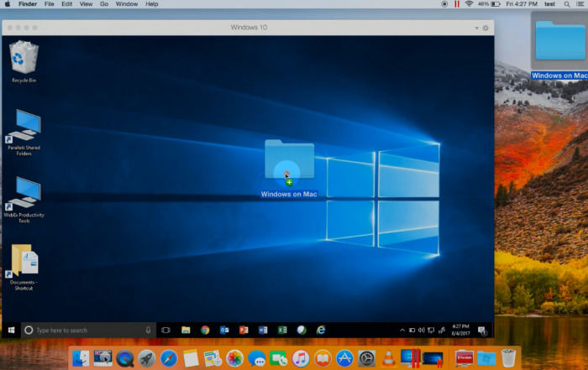The height and width of the screenshot is (370, 588).
Task: Open File Explorer from Windows taskbar
Action: (186, 330)
